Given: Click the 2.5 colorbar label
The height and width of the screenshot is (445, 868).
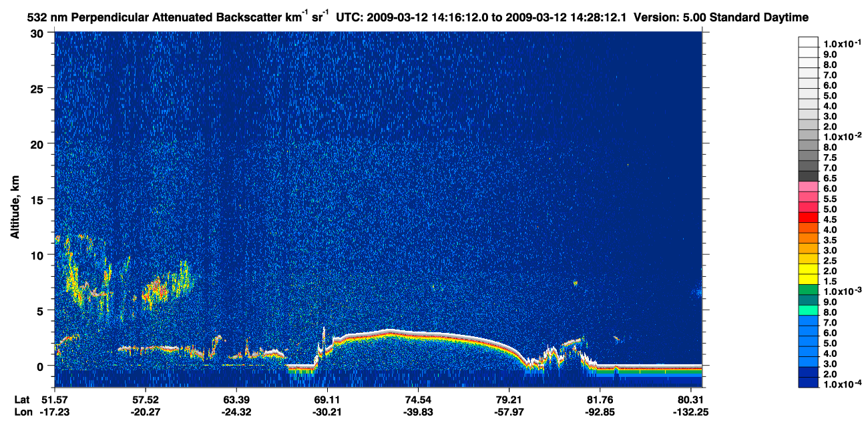Looking at the screenshot, I should pyautogui.click(x=831, y=261).
